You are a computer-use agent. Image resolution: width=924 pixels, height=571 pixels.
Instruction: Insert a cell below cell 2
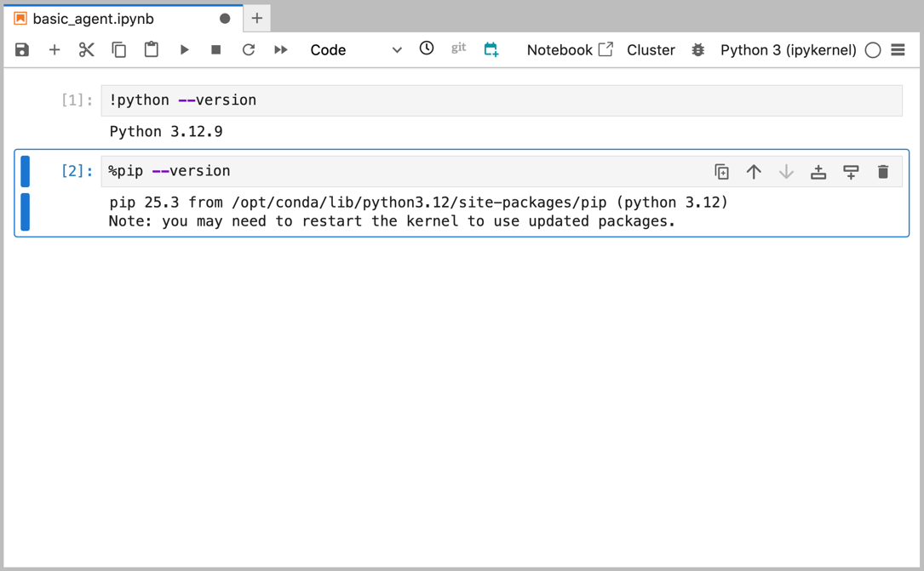click(x=851, y=172)
